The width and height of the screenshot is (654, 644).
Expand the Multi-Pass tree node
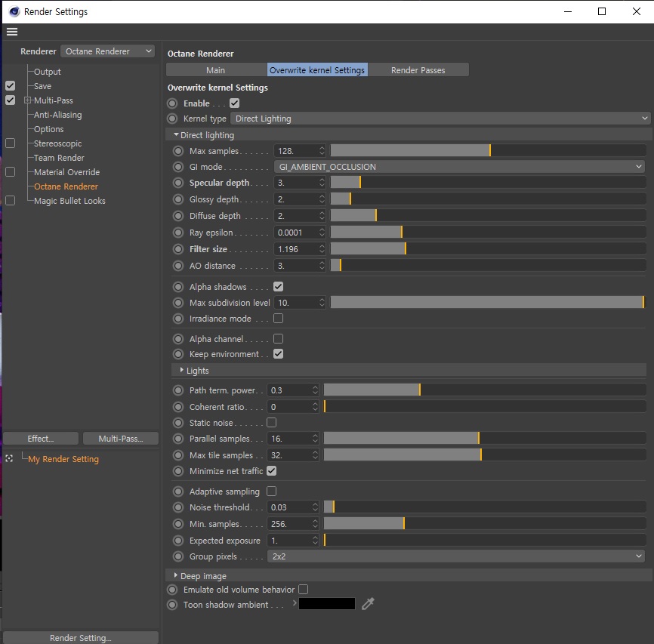coord(27,100)
